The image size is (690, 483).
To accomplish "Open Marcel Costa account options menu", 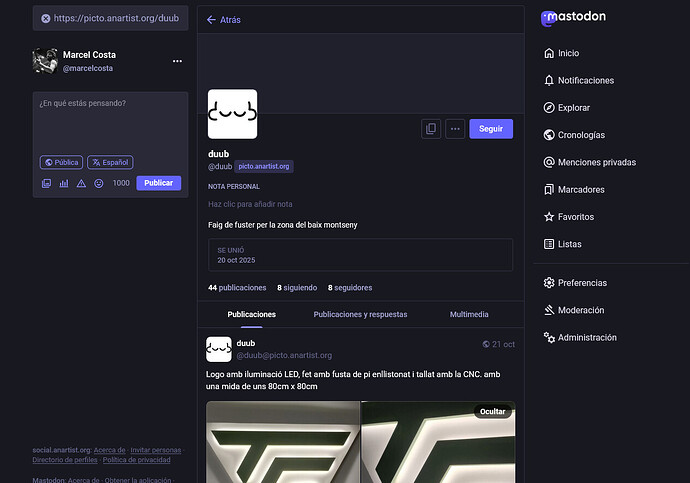I will pos(177,61).
